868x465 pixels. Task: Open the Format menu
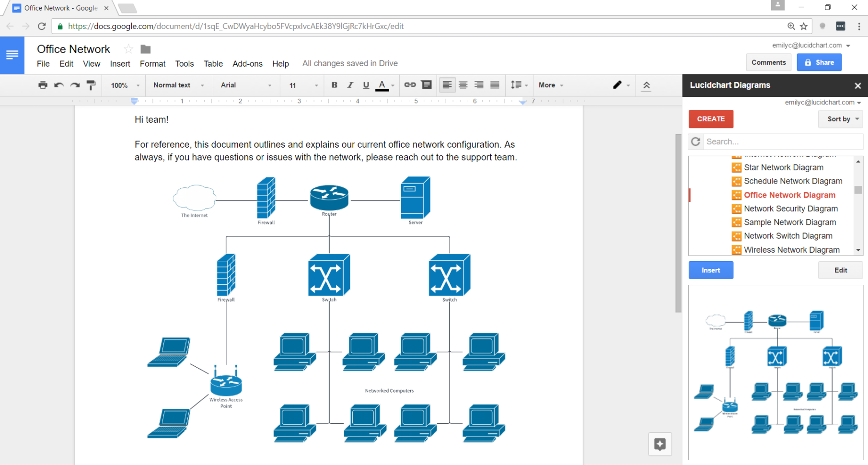[x=152, y=63]
